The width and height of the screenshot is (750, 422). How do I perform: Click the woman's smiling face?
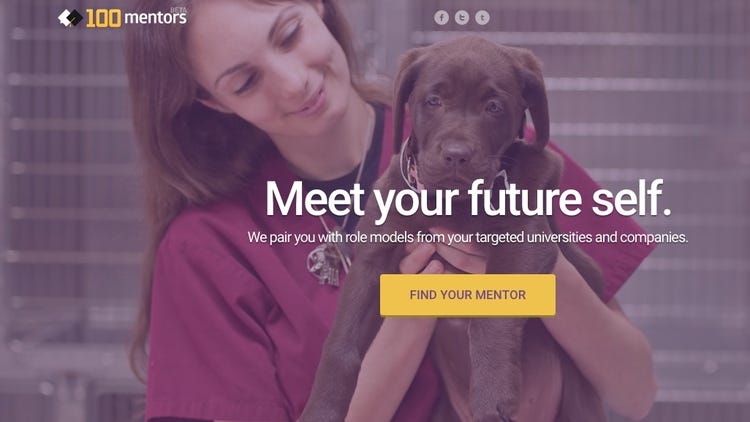270,65
